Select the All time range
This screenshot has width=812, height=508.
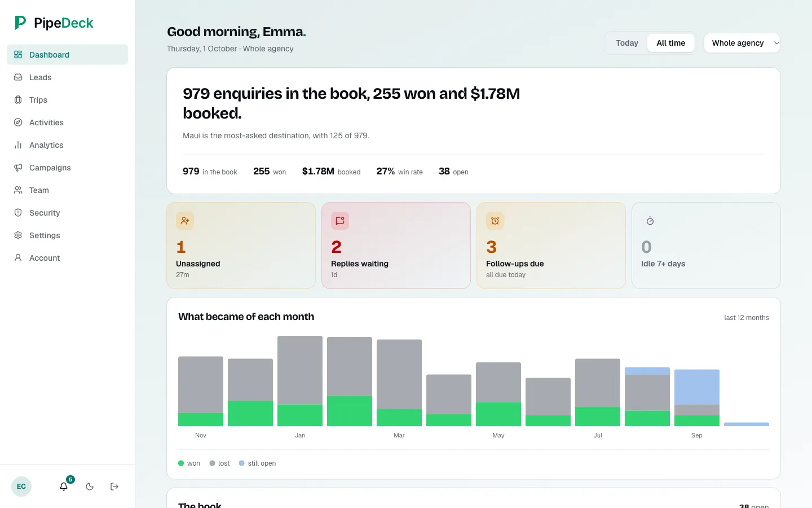pyautogui.click(x=671, y=43)
